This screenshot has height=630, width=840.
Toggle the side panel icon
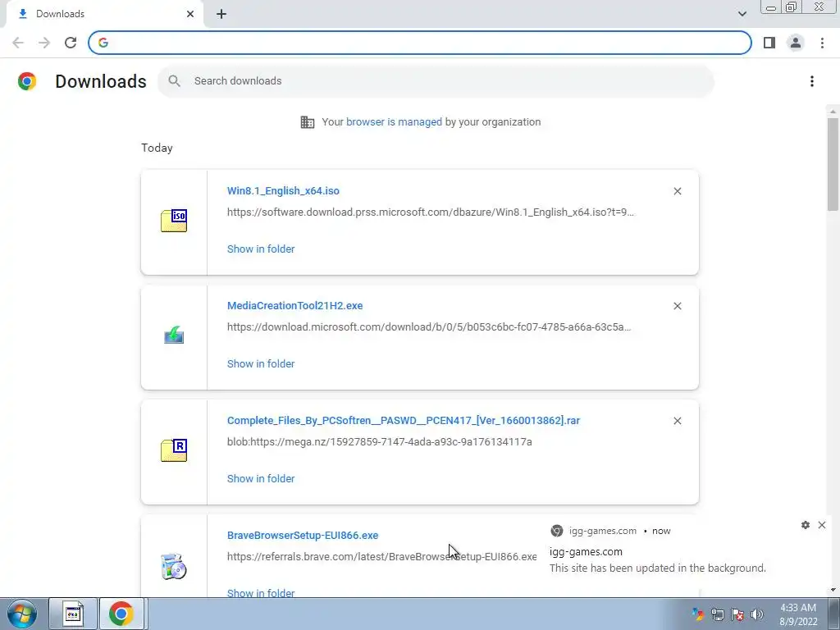coord(769,43)
